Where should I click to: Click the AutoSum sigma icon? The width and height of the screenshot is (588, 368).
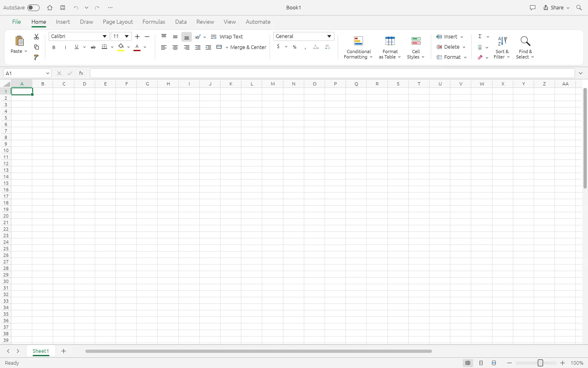coord(480,36)
